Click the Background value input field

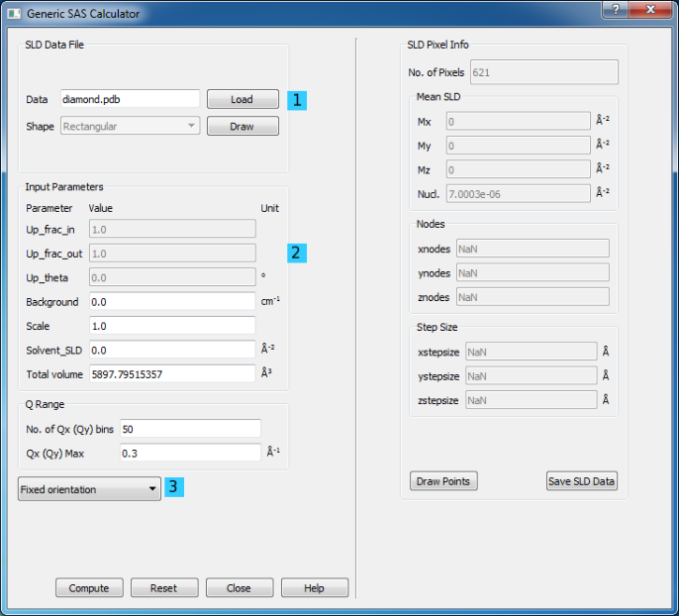(x=172, y=301)
